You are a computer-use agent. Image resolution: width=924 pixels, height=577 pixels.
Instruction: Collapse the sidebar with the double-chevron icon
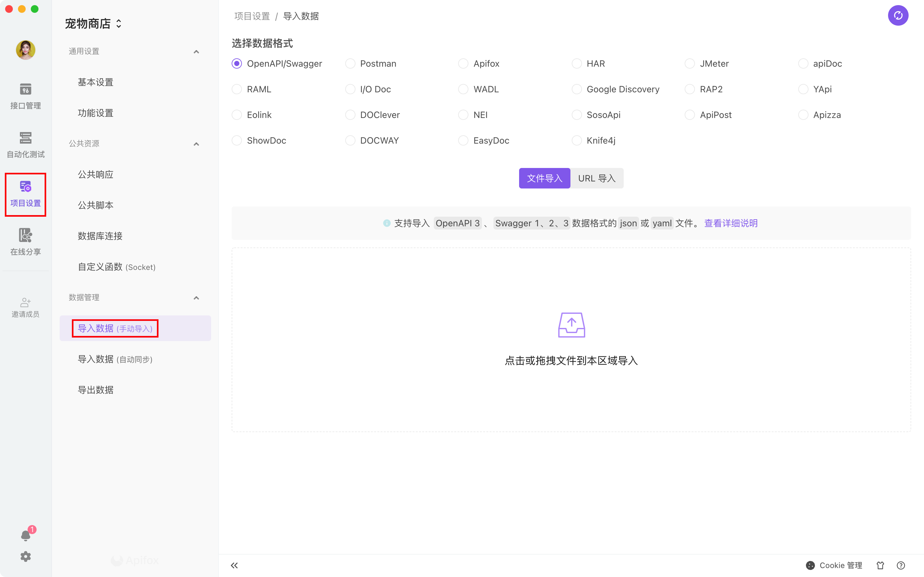[235, 565]
